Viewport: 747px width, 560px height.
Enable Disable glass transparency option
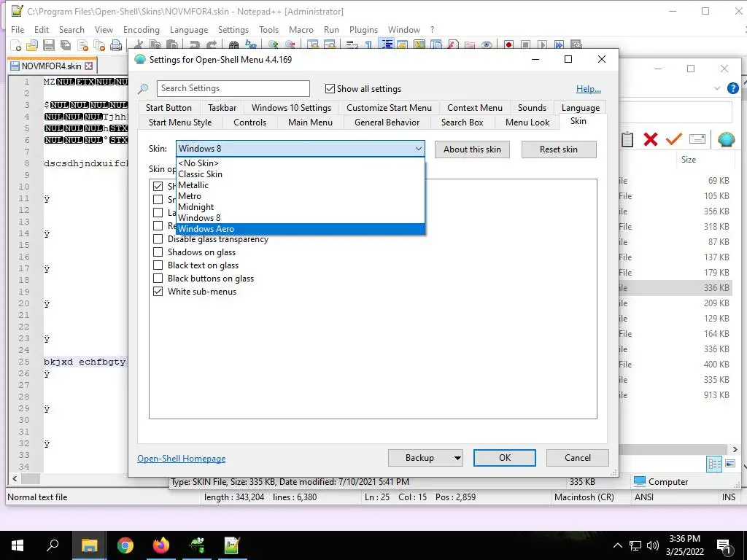click(x=158, y=239)
